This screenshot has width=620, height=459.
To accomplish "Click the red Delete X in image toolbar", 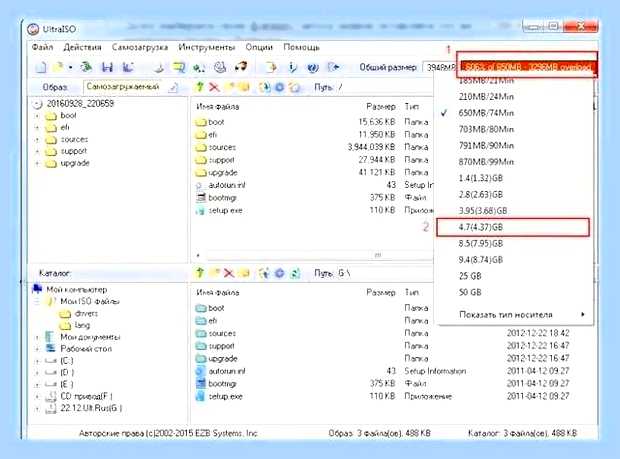I will click(215, 87).
